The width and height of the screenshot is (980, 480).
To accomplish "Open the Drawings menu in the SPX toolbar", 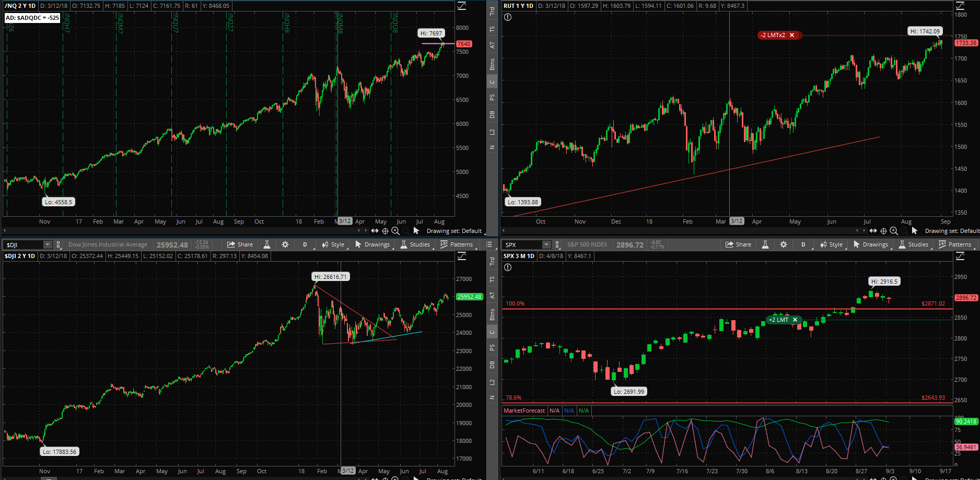I will 871,244.
